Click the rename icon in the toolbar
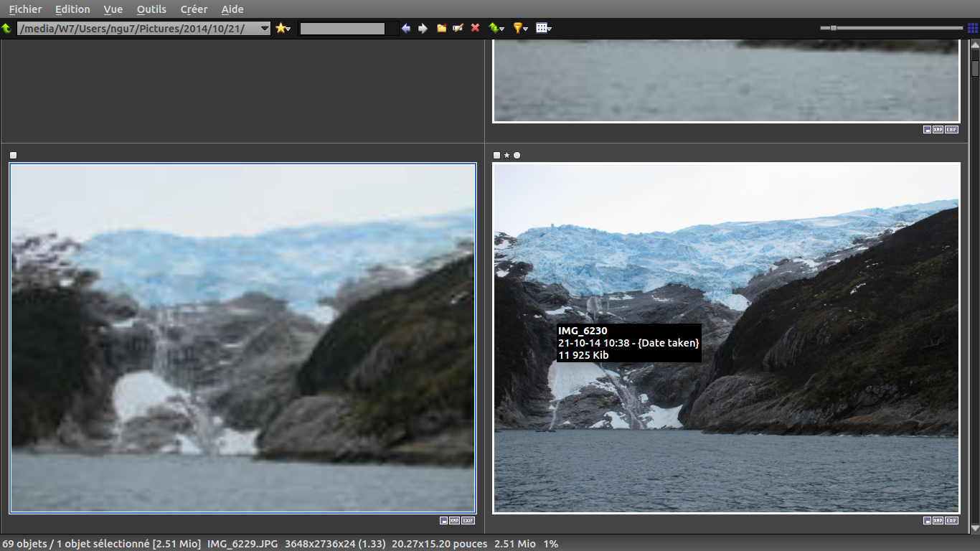980x551 pixels. [458, 28]
